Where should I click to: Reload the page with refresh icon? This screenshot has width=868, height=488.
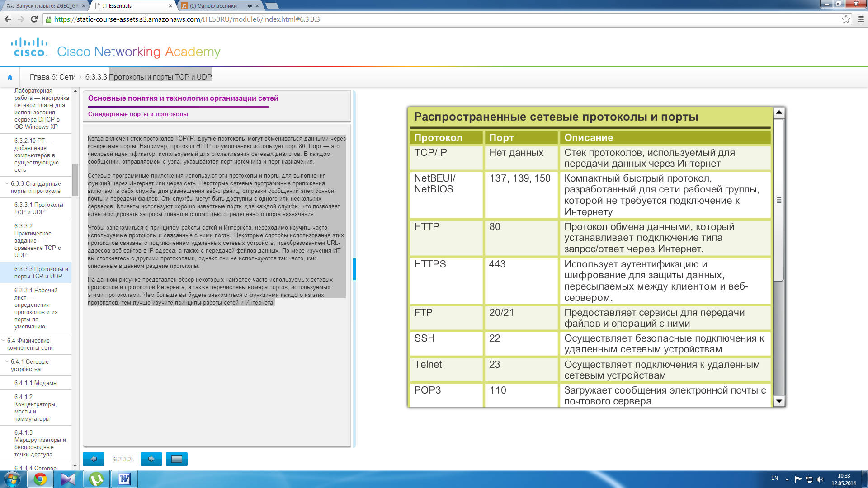tap(34, 19)
